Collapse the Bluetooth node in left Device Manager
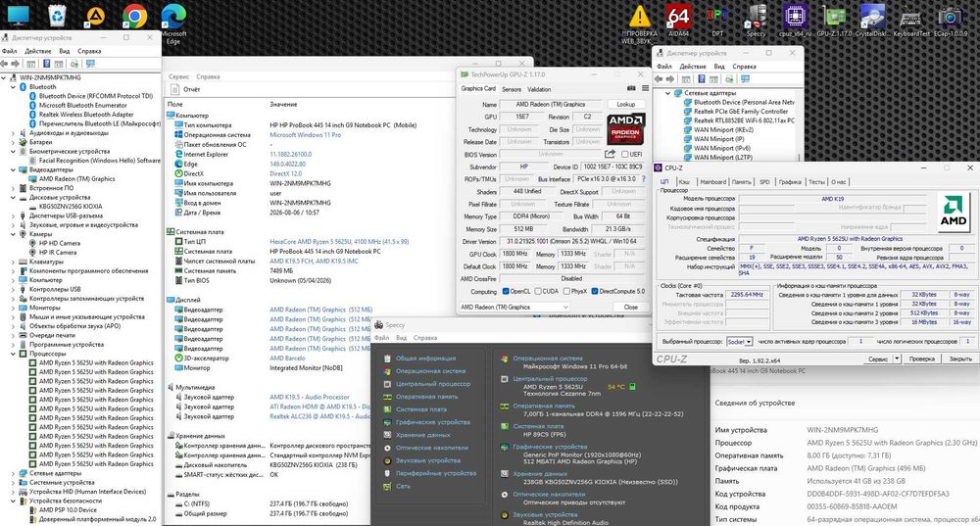 coord(13,87)
